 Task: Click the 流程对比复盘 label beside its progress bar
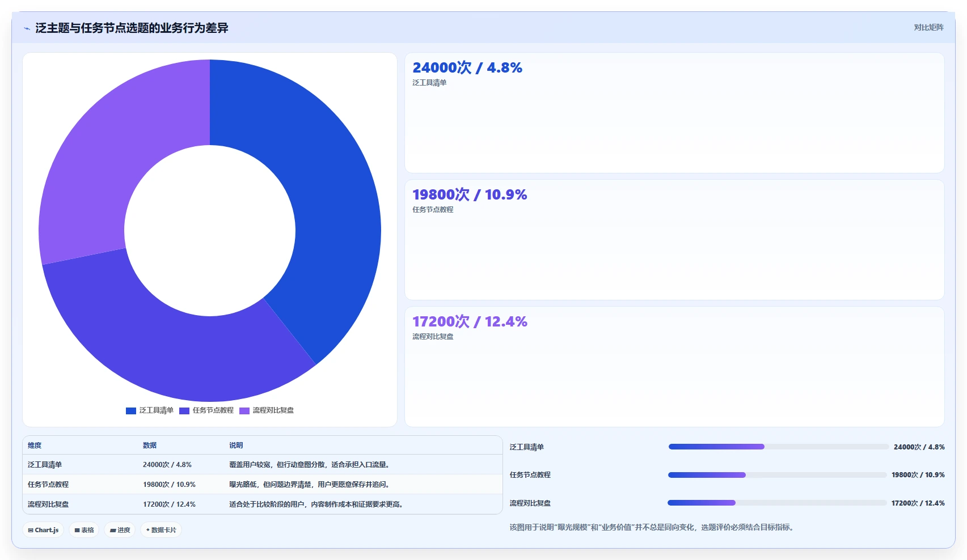point(530,503)
